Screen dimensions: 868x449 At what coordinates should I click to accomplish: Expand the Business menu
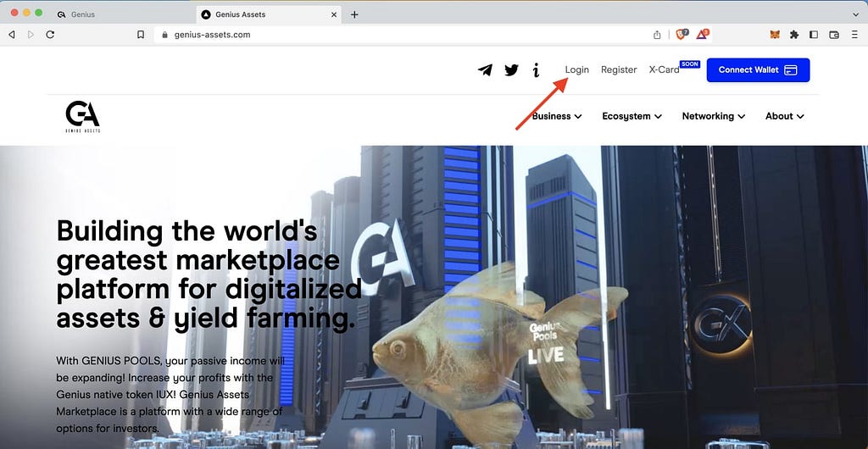(557, 116)
